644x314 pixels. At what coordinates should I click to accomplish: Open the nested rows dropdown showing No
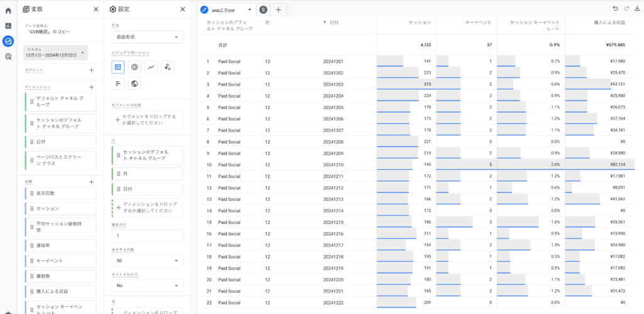click(x=147, y=285)
